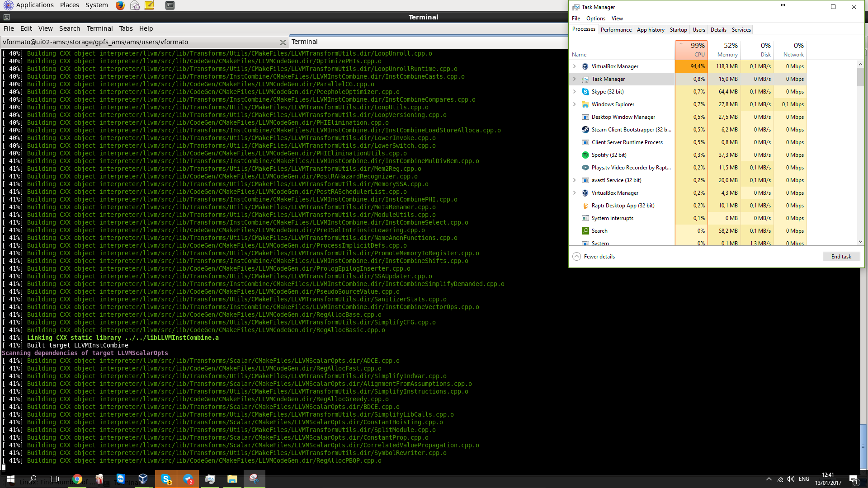This screenshot has height=488, width=868.
Task: Sort processes by Name column header
Action: coord(622,50)
